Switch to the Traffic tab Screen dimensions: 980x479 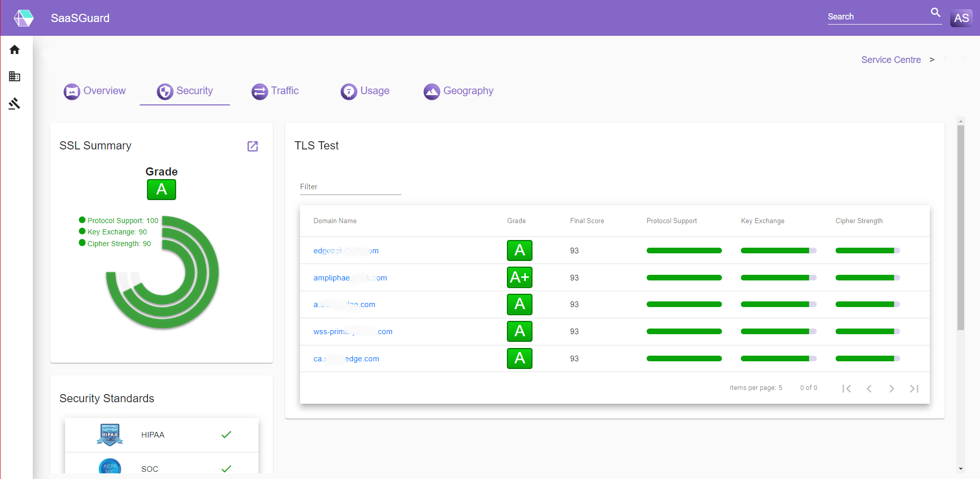pyautogui.click(x=275, y=91)
